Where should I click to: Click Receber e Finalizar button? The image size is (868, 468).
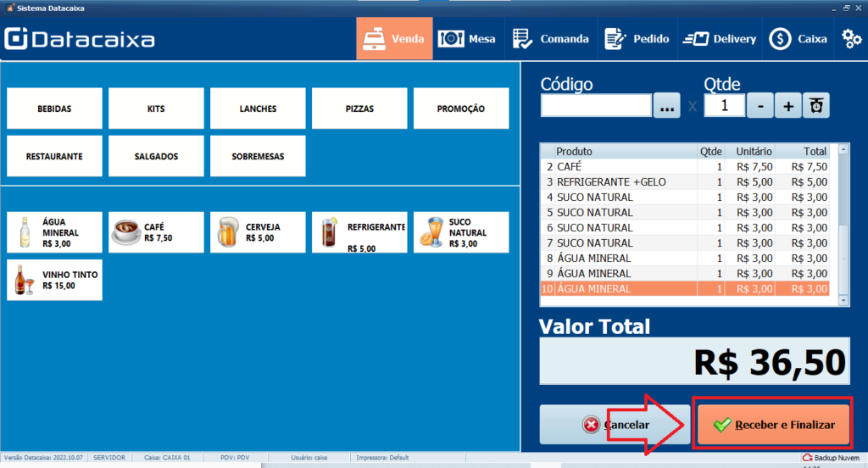[772, 425]
